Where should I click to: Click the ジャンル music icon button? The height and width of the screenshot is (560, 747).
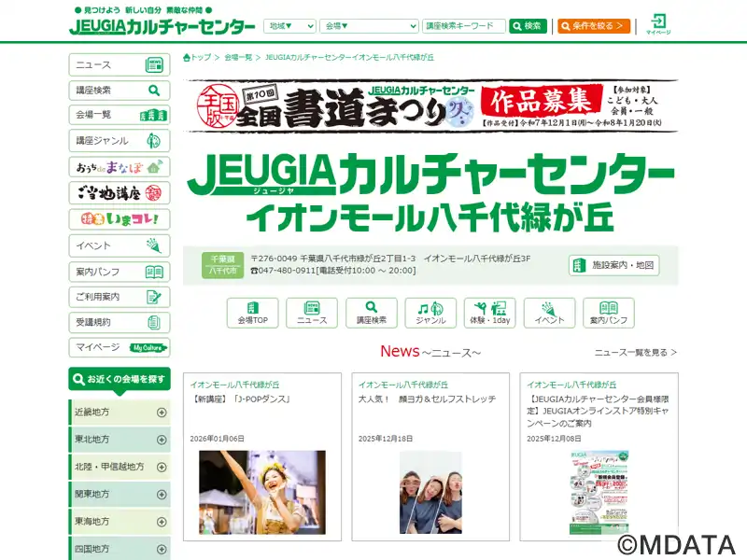pyautogui.click(x=430, y=313)
